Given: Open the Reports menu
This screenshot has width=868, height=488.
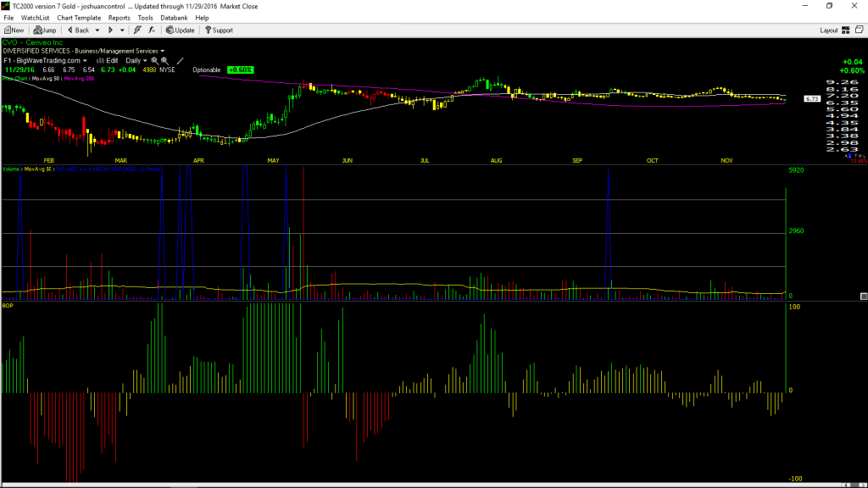Looking at the screenshot, I should [x=119, y=18].
